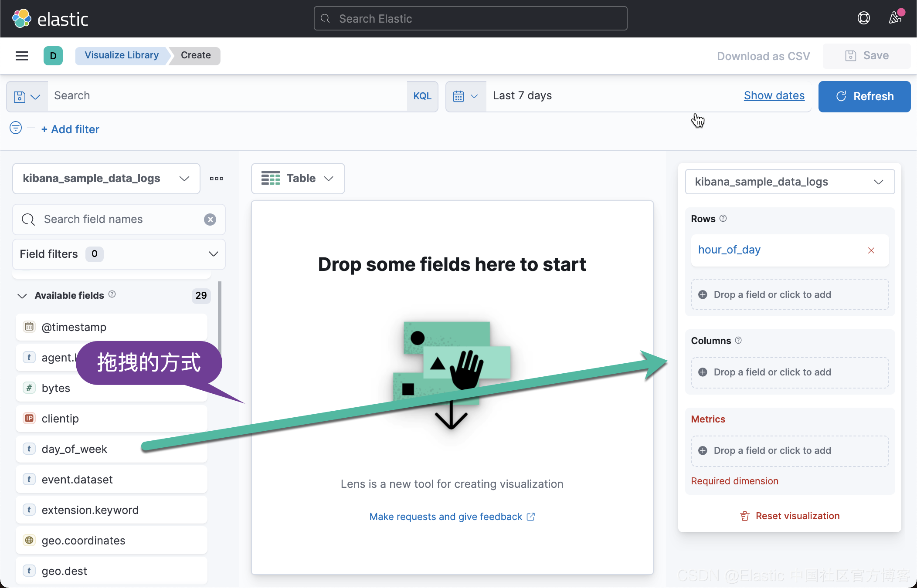Select the day_of_week field
The width and height of the screenshot is (917, 588).
point(75,449)
